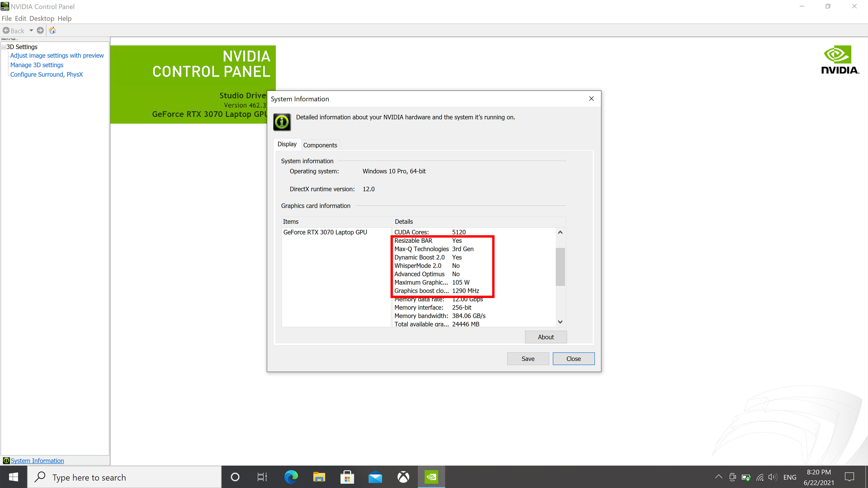868x488 pixels.
Task: Open the Windows Start menu
Action: [x=14, y=477]
